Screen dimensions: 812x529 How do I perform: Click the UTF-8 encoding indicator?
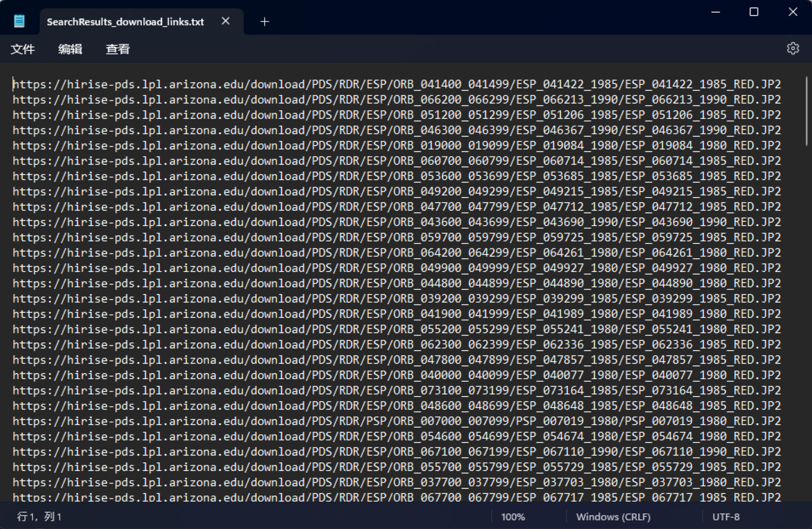click(726, 517)
